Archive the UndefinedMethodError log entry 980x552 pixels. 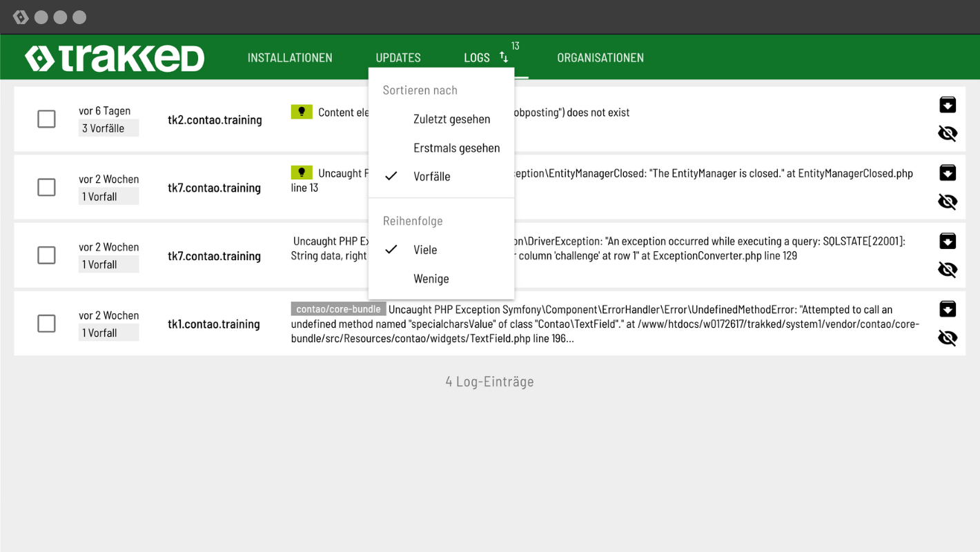(948, 308)
